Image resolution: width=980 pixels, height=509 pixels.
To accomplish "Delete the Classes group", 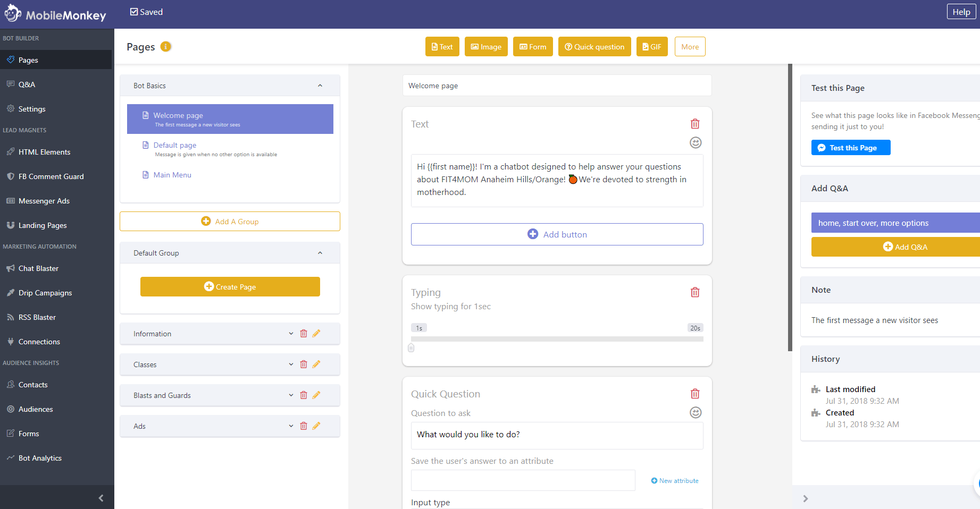I will click(x=304, y=364).
